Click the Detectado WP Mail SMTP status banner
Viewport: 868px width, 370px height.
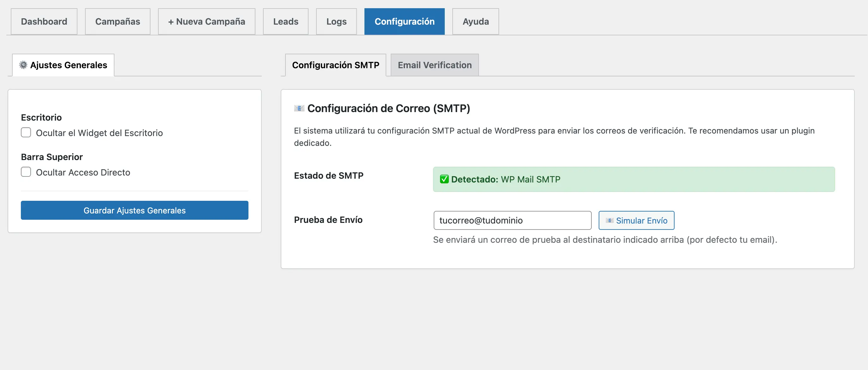coord(633,179)
